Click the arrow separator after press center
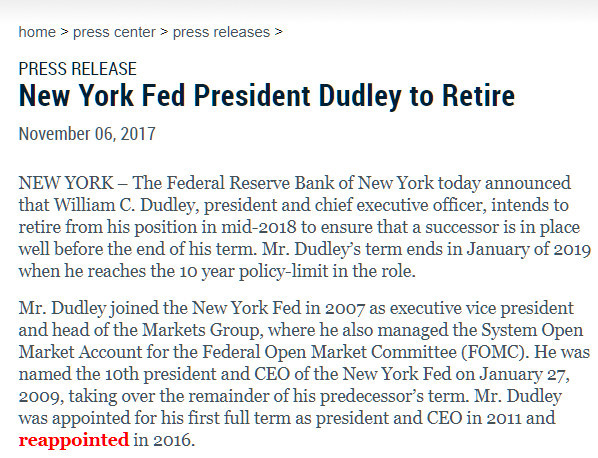Screen dimensions: 598x458 pos(164,32)
